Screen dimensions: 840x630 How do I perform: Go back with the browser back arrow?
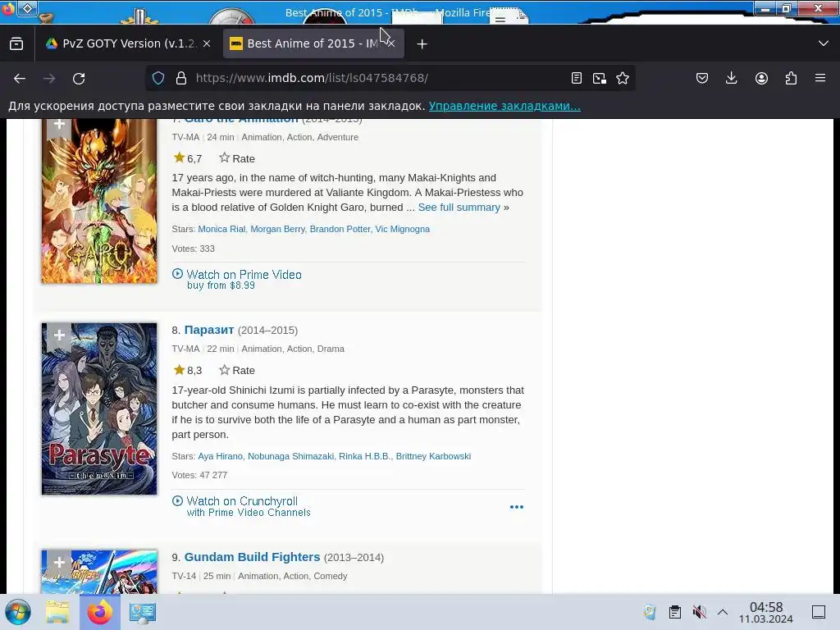point(20,78)
